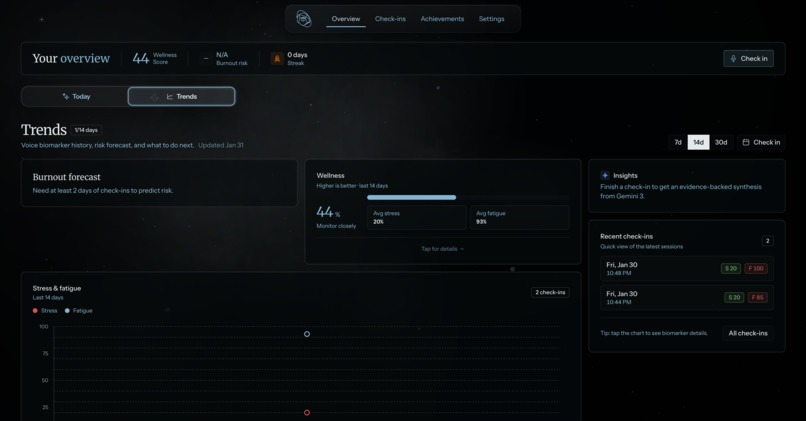The image size is (806, 421).
Task: Expand Tap for details in Wellness card
Action: pos(442,249)
